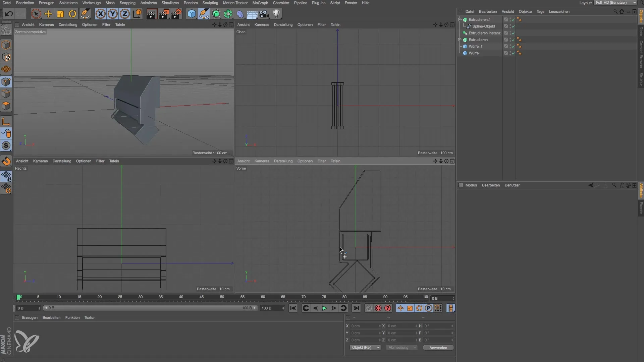This screenshot has height=362, width=644.
Task: Select the Scale tool
Action: pyautogui.click(x=60, y=14)
